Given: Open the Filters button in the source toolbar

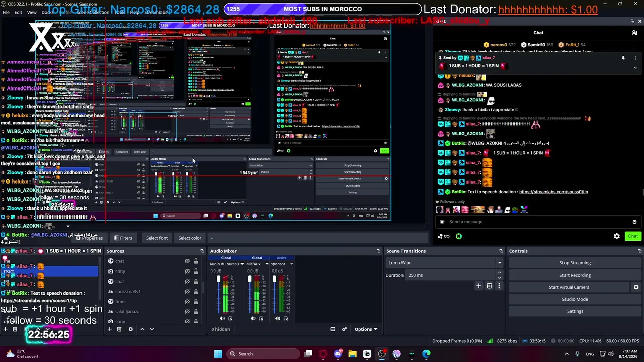Looking at the screenshot, I should point(123,238).
